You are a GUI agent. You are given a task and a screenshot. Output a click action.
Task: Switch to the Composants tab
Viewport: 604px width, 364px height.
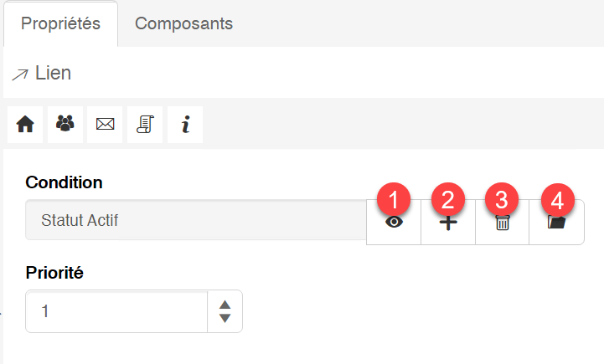(183, 23)
